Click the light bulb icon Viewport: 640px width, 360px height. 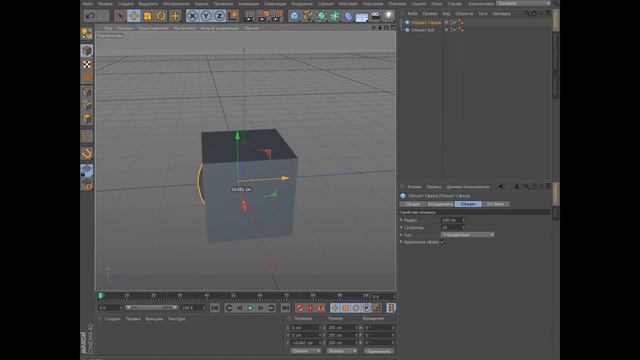(389, 16)
